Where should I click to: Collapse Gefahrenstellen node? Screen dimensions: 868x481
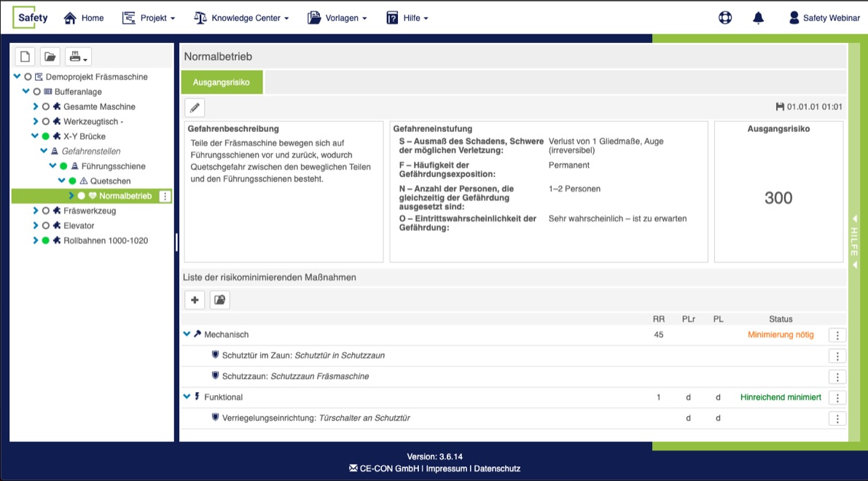coord(44,151)
